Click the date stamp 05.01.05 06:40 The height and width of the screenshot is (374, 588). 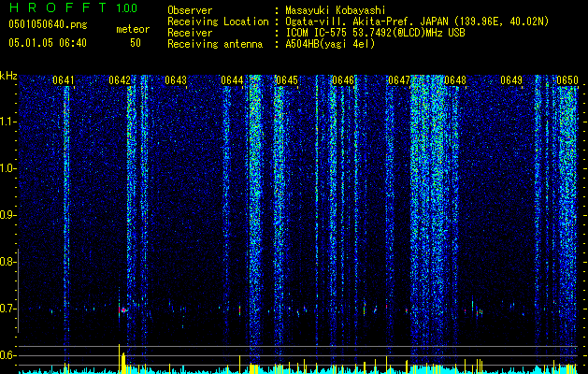pos(48,43)
